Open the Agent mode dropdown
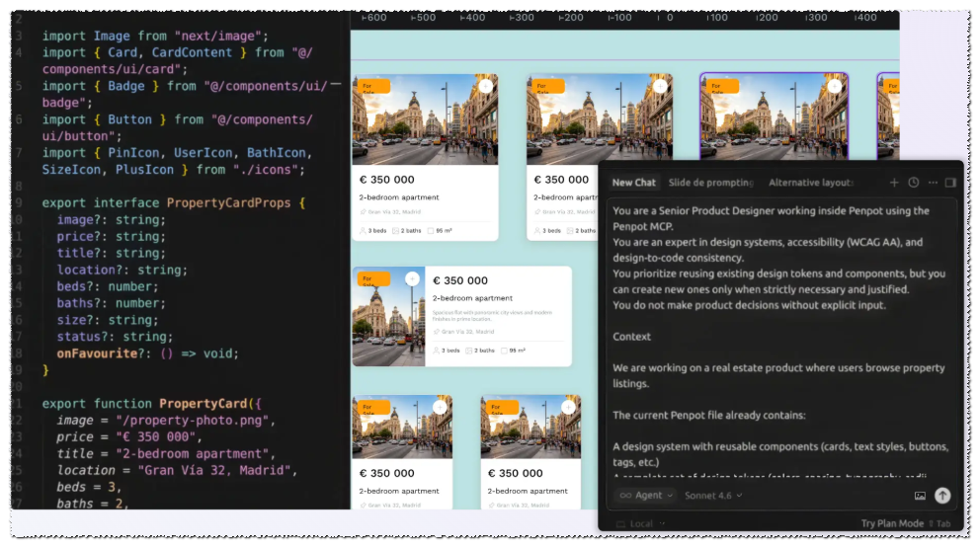The image size is (980, 547). (646, 496)
